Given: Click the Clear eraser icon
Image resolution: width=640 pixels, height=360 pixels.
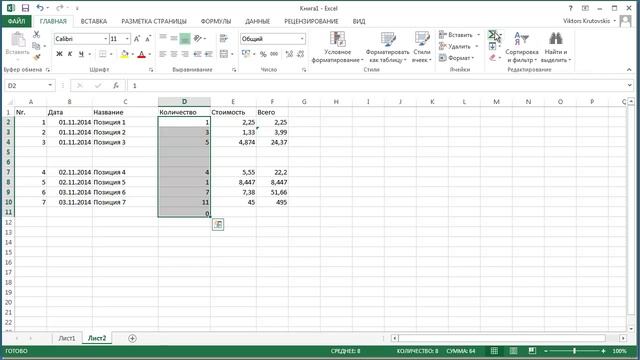Looking at the screenshot, I should (x=493, y=58).
